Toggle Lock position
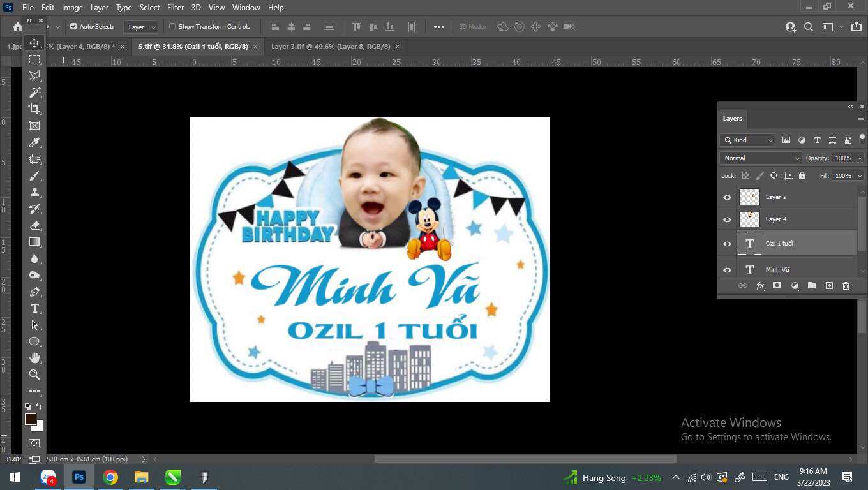This screenshot has height=490, width=868. click(x=774, y=175)
